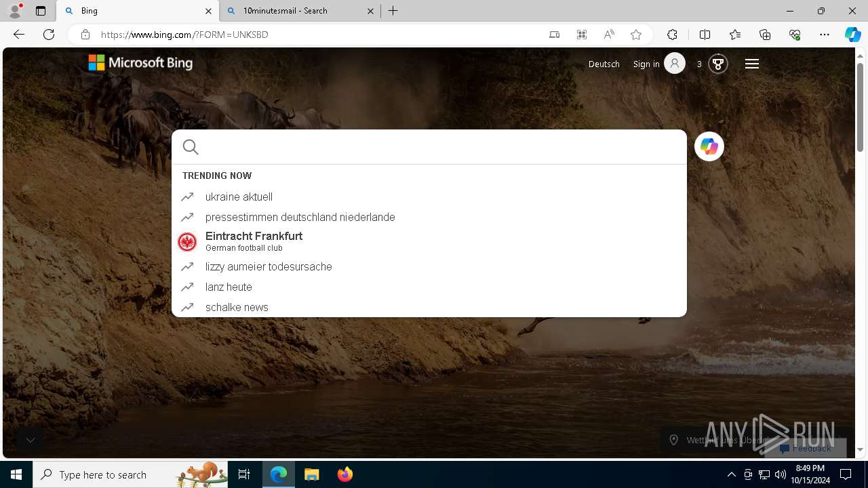Switch language to Deutsch

point(604,64)
